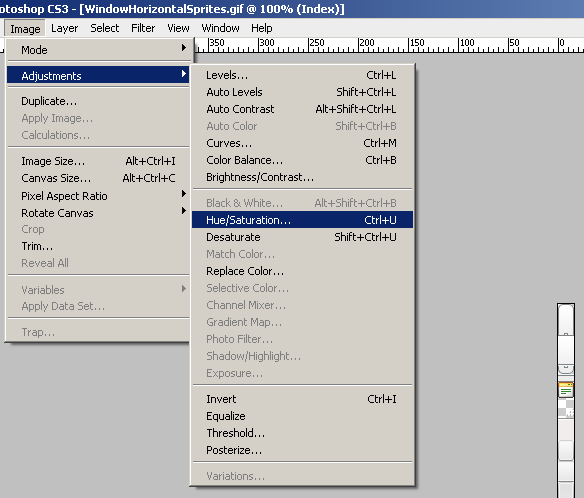Click the Image menu in the menu bar

tap(25, 28)
